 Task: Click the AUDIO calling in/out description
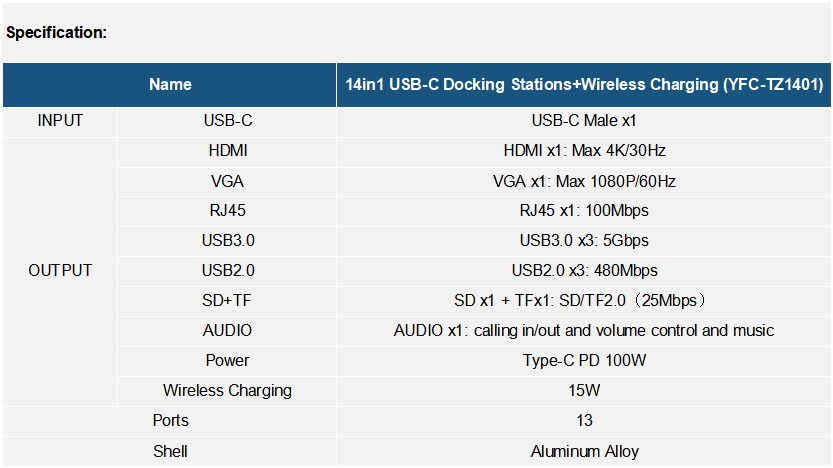click(x=584, y=331)
